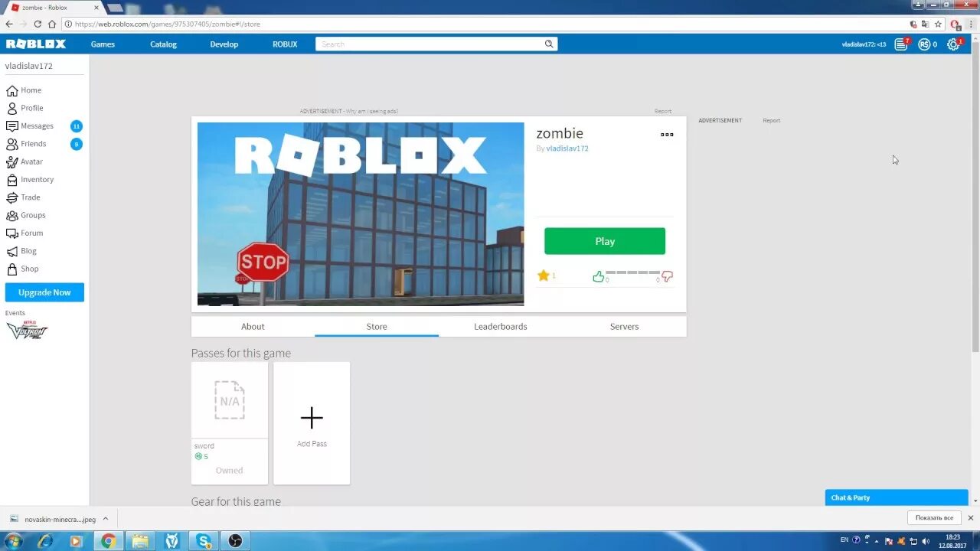Click the Показать все downloads button
Screen dimensions: 980x551
coord(934,518)
